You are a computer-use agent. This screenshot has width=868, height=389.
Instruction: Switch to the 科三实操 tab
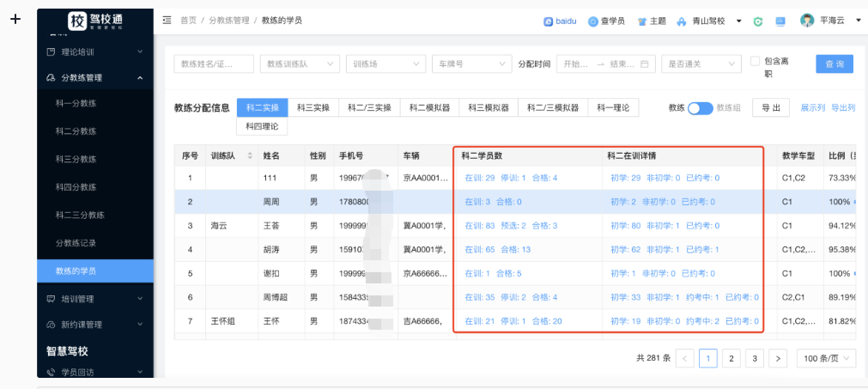313,108
